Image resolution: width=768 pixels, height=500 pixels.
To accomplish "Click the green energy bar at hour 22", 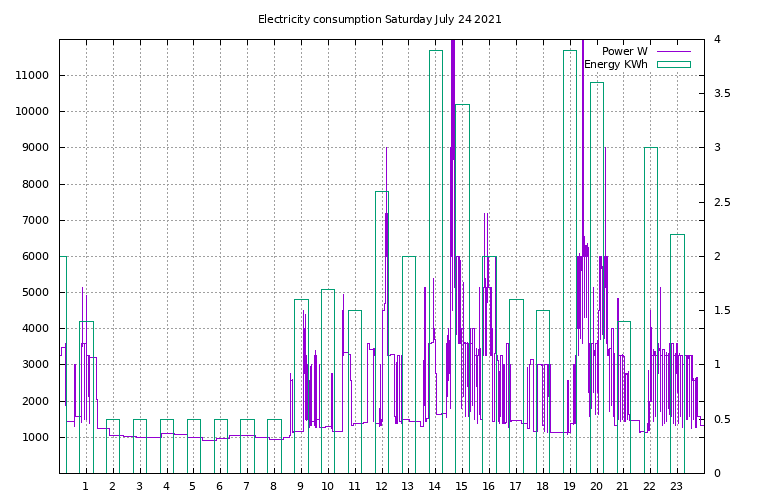I will point(651,310).
